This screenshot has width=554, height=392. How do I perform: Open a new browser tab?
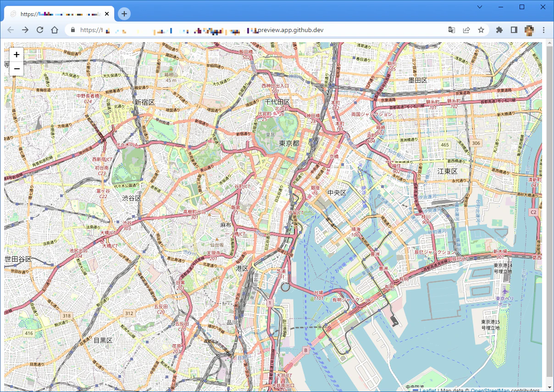tap(124, 14)
